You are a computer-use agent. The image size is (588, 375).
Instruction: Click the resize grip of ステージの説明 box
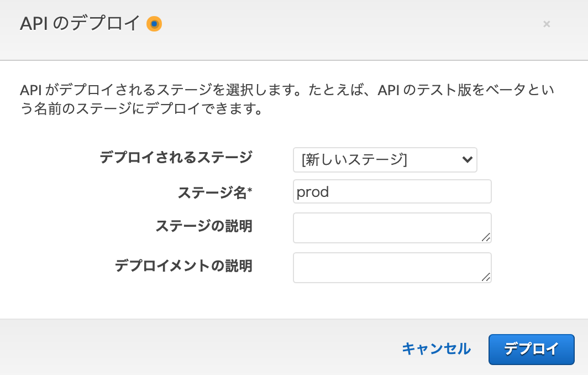[486, 237]
